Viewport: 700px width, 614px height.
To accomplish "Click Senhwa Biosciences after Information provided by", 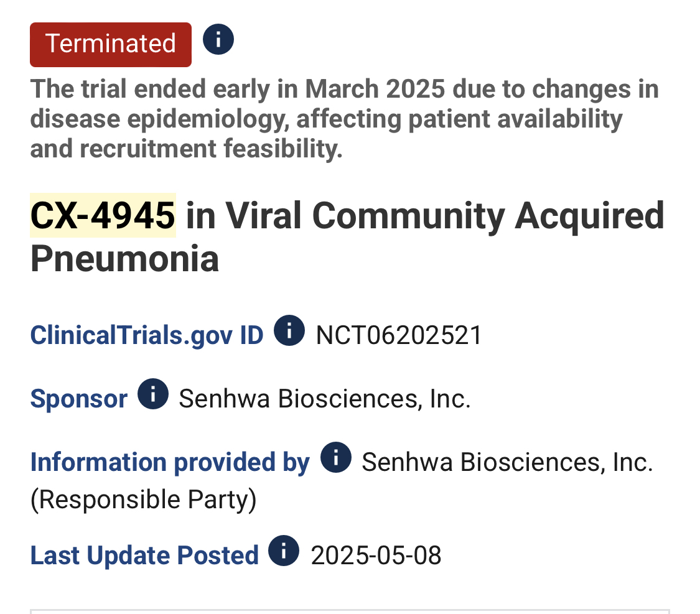I will click(508, 462).
